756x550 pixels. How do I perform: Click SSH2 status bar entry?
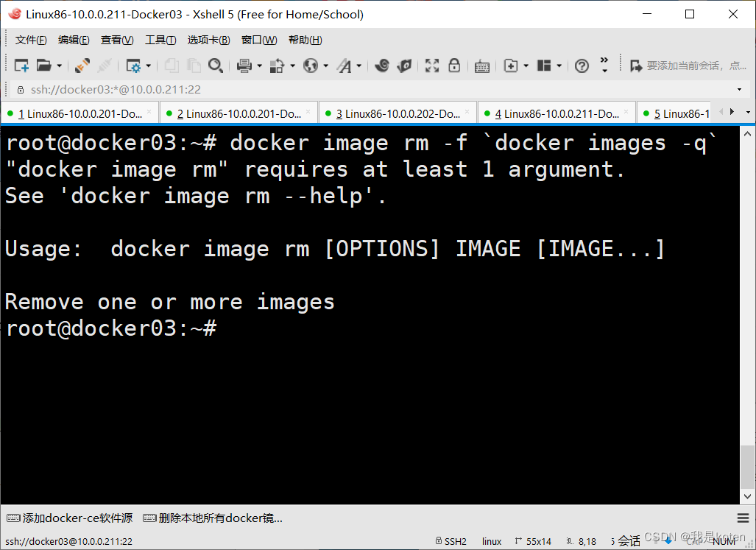[451, 541]
